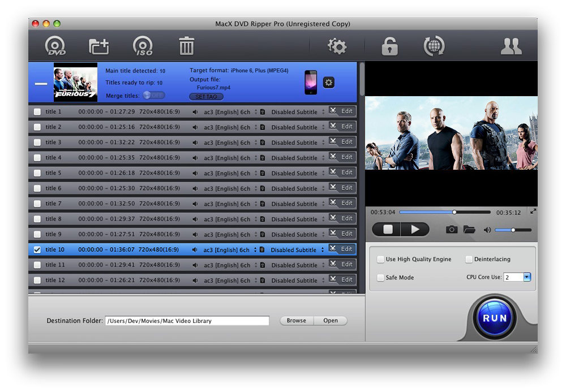This screenshot has width=566, height=392.
Task: Adjust the preview volume slider
Action: coord(513,230)
